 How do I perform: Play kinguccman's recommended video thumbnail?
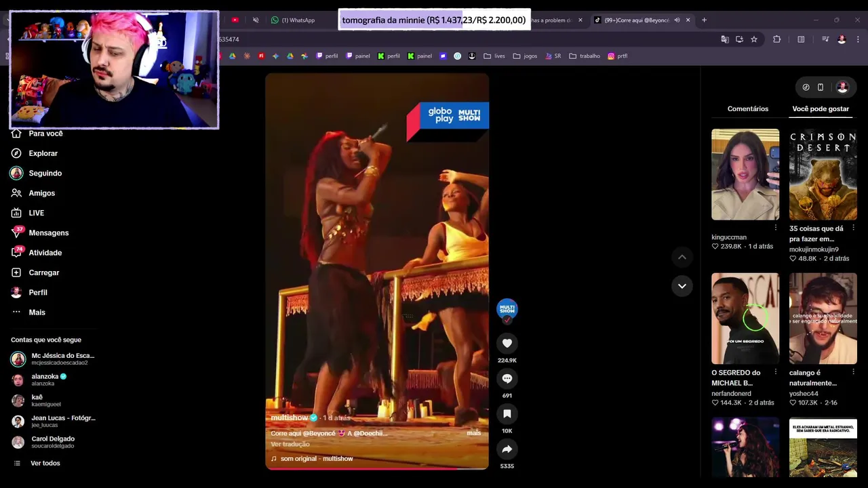tap(745, 174)
